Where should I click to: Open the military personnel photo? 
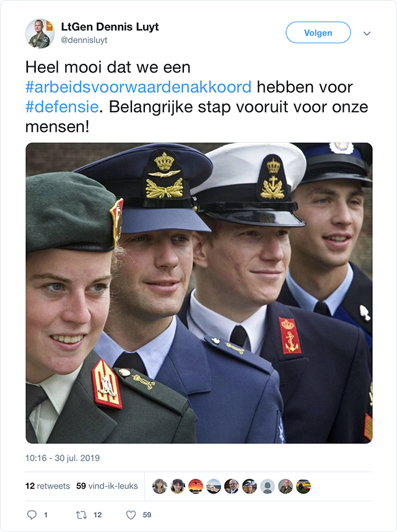(x=199, y=293)
